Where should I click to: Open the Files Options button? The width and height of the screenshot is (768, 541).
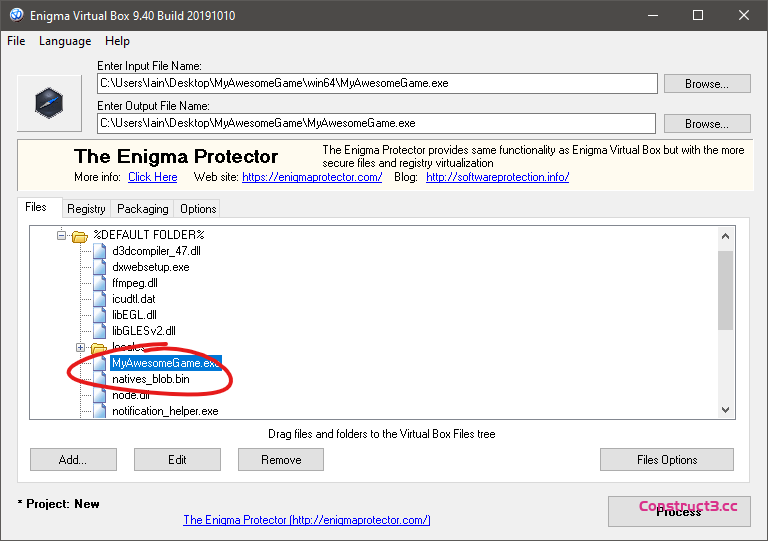click(x=666, y=460)
